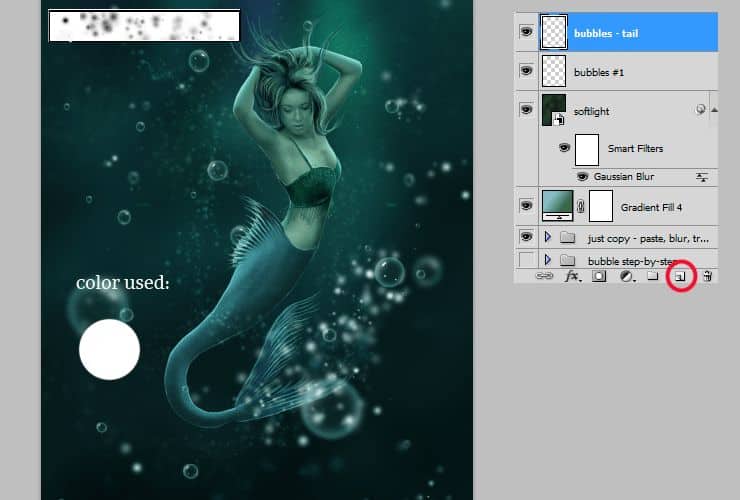Hide the softlight layer
The height and width of the screenshot is (500, 740).
tap(526, 110)
